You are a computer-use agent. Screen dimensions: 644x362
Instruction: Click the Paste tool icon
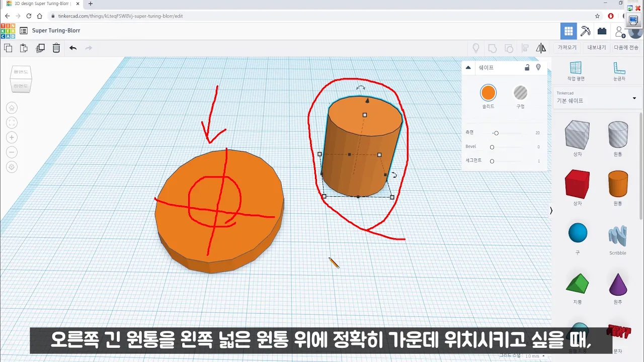(24, 48)
